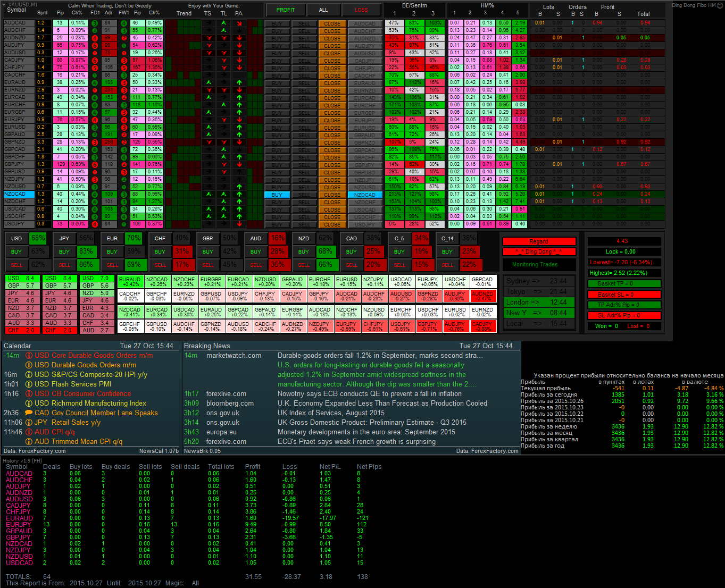
Task: Click the red Regard button
Action: [539, 241]
